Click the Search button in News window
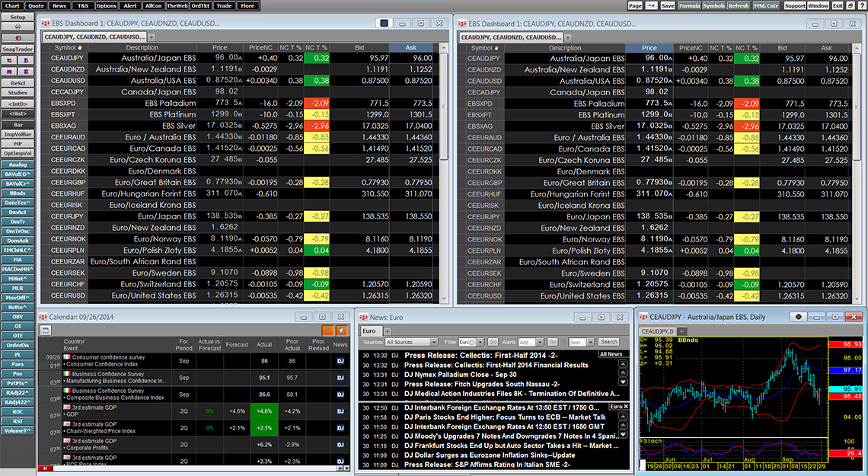Viewport: 868px width, 476px height. coord(608,342)
